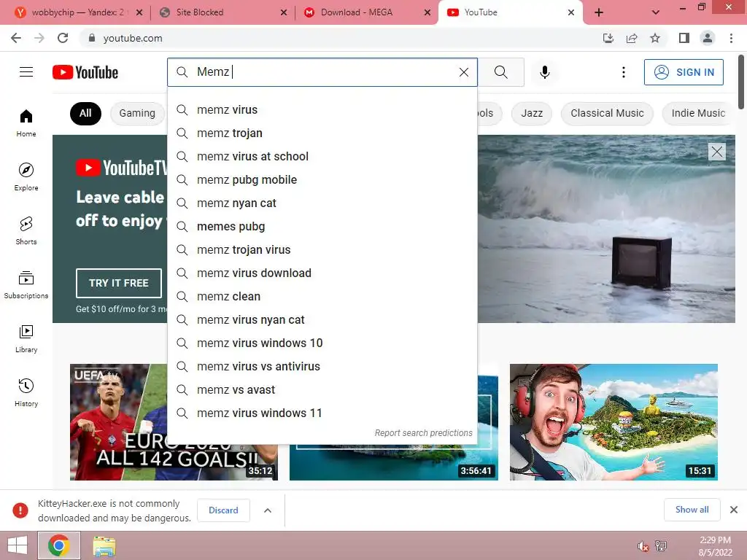Open the Chrome profile icon
This screenshot has height=560, width=747.
(x=708, y=38)
